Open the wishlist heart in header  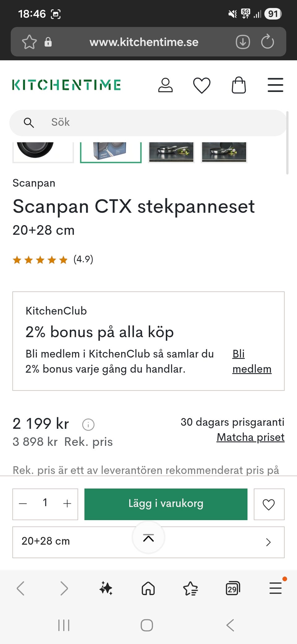(202, 85)
